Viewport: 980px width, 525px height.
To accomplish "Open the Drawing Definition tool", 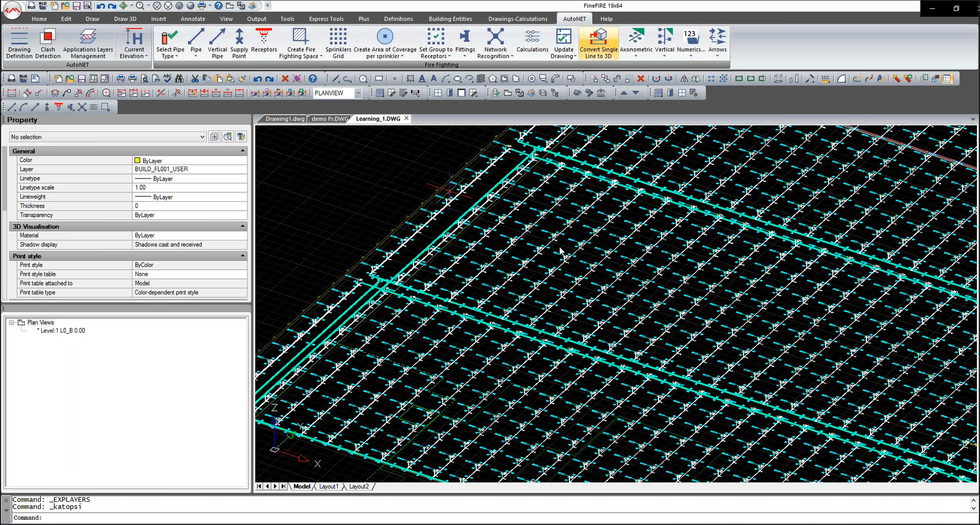I will click(19, 43).
